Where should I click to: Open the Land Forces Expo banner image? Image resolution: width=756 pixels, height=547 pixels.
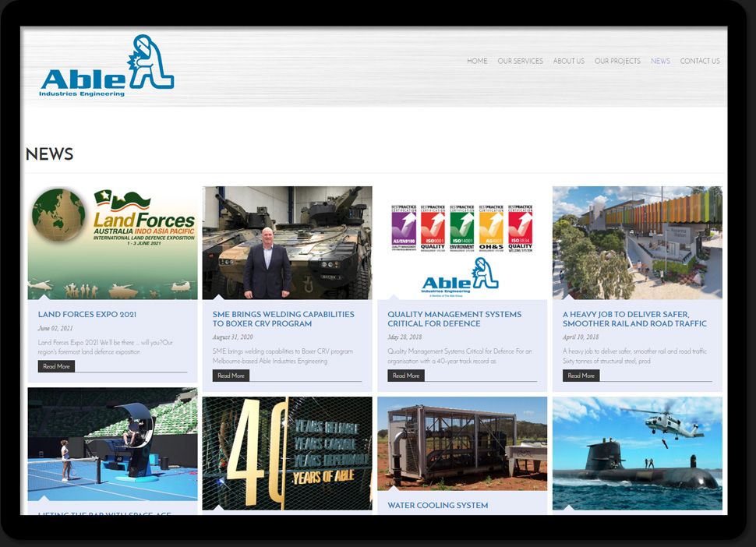coord(112,242)
